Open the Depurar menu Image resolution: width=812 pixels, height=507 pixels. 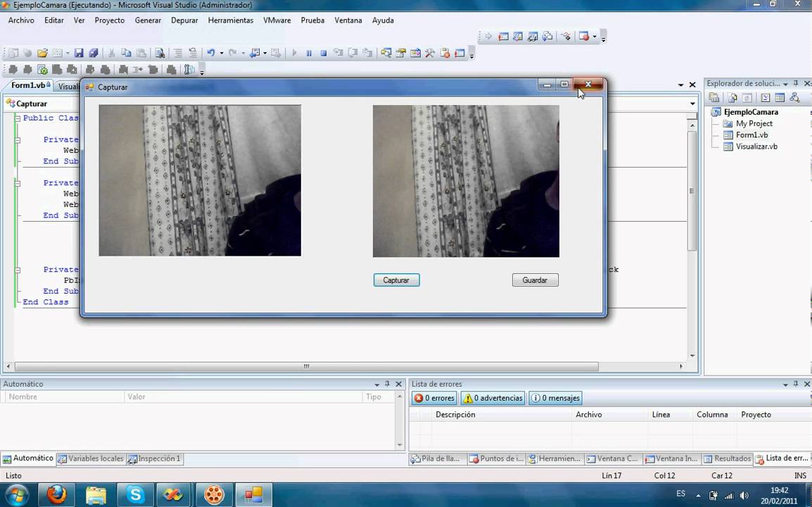click(x=184, y=20)
